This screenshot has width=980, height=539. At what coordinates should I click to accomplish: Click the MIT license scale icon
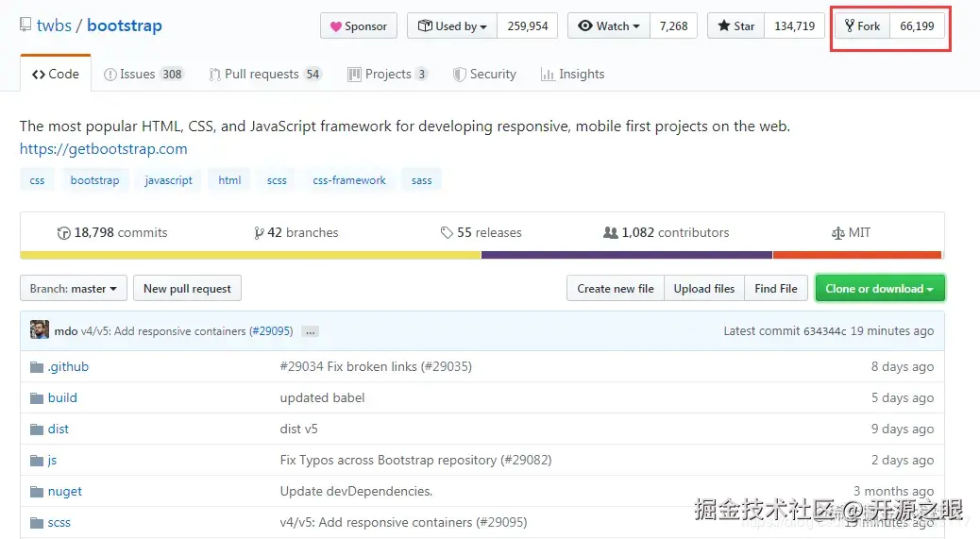click(x=837, y=232)
